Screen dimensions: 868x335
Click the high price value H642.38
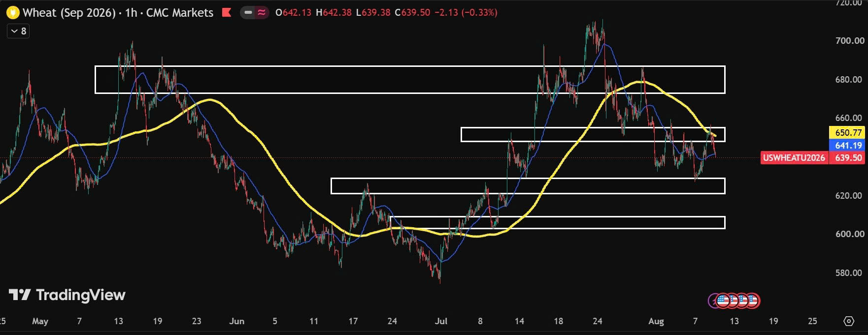point(334,13)
